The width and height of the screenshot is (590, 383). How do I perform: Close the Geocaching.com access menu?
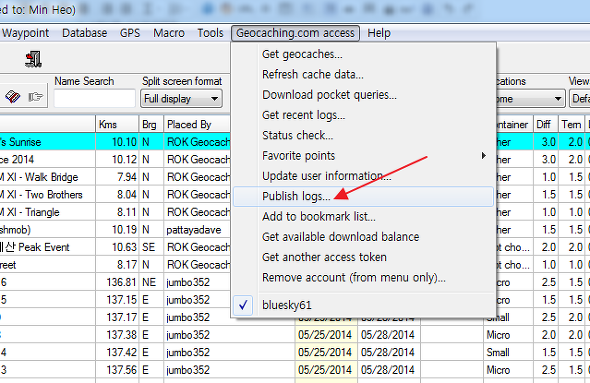coord(295,33)
